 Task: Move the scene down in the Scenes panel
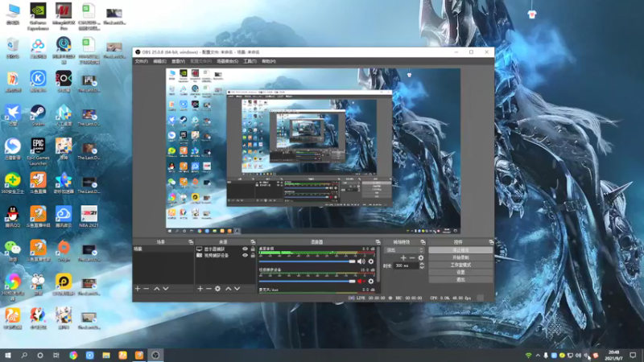click(166, 289)
